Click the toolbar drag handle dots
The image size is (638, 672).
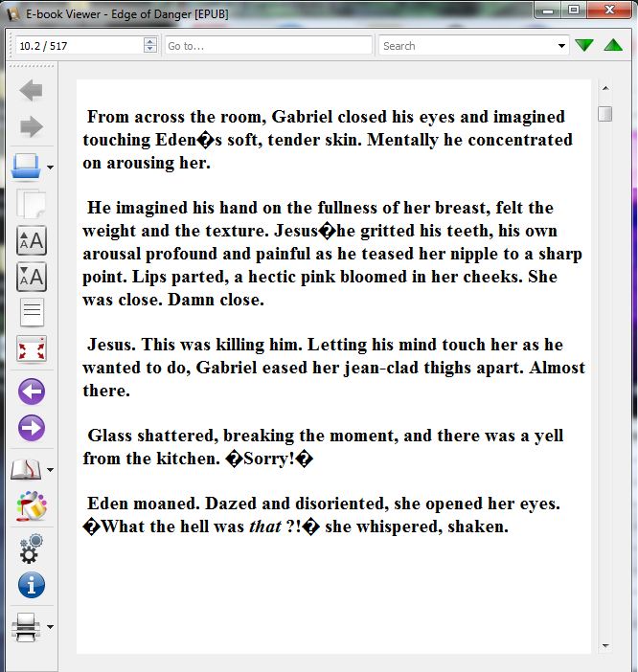tap(32, 66)
